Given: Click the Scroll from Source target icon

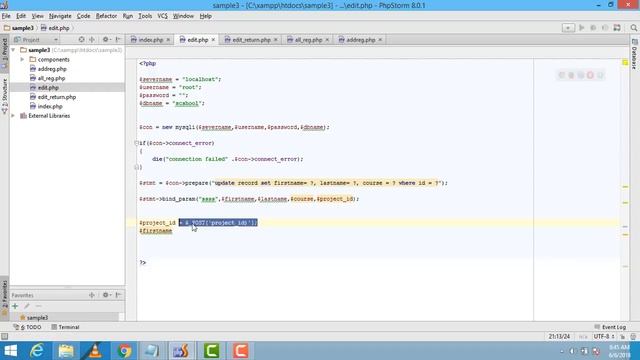Looking at the screenshot, I should click(81, 40).
